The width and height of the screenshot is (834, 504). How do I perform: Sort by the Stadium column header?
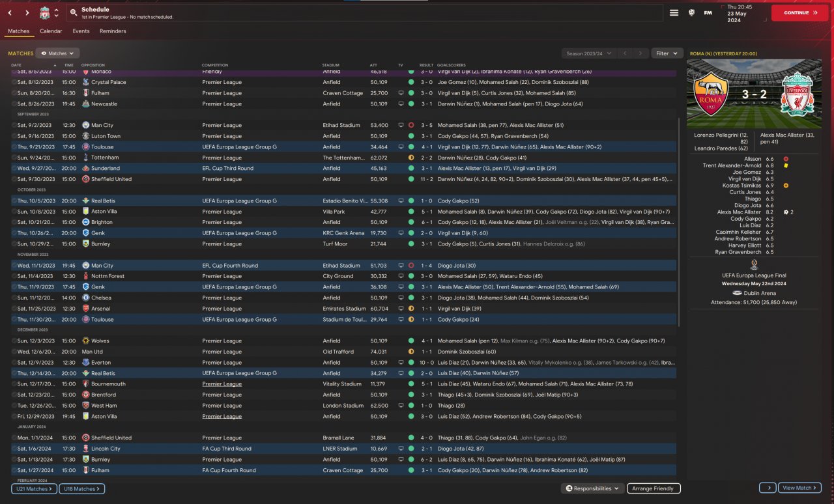[330, 65]
